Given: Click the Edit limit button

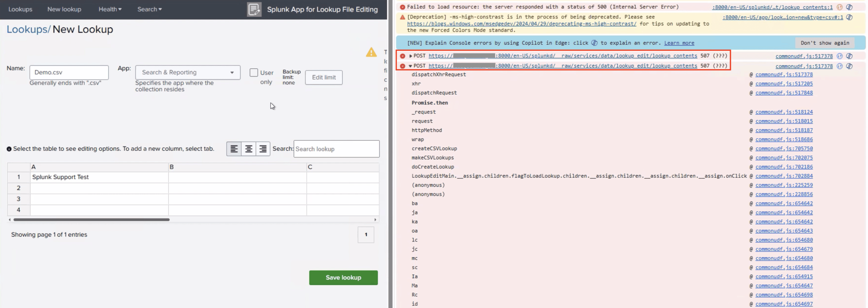Looking at the screenshot, I should pos(324,77).
